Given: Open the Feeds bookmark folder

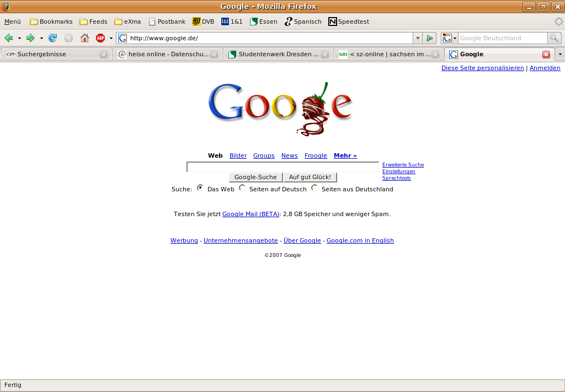Looking at the screenshot, I should click(x=93, y=22).
